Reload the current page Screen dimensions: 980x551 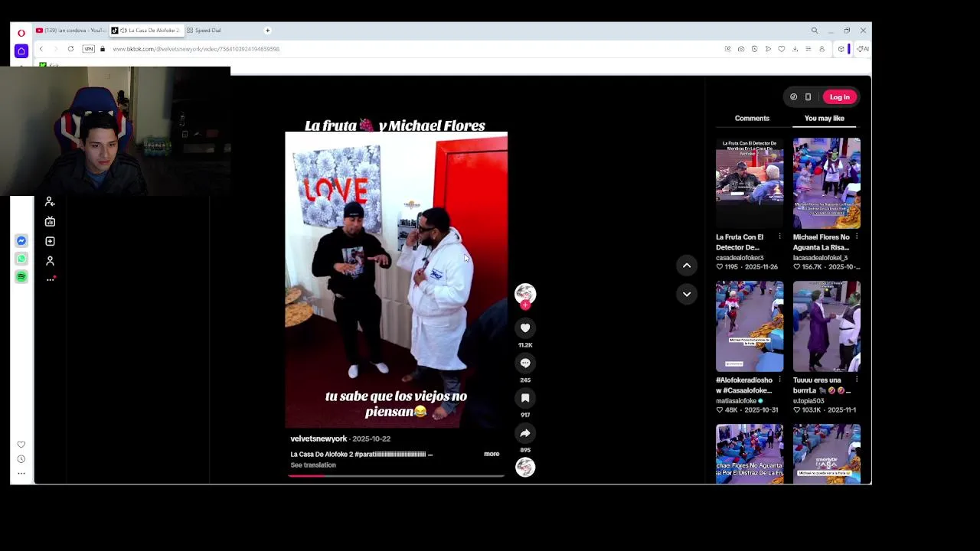[x=70, y=49]
